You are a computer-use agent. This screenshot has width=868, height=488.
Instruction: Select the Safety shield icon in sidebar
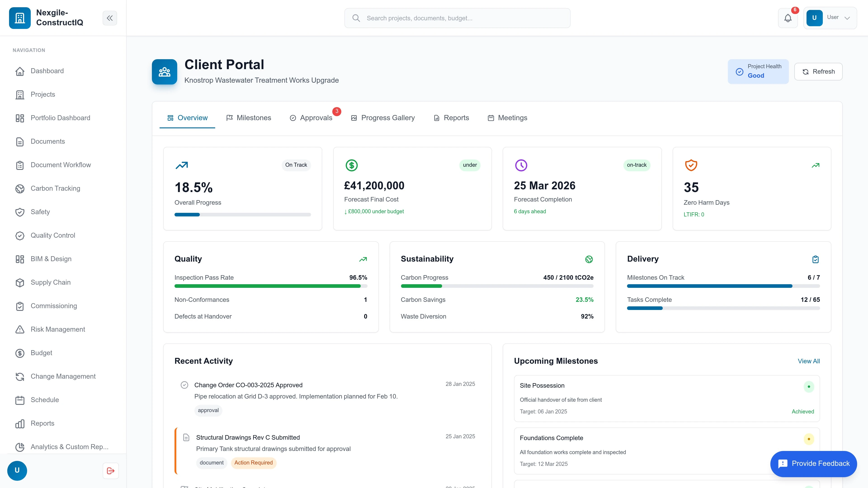pyautogui.click(x=20, y=212)
